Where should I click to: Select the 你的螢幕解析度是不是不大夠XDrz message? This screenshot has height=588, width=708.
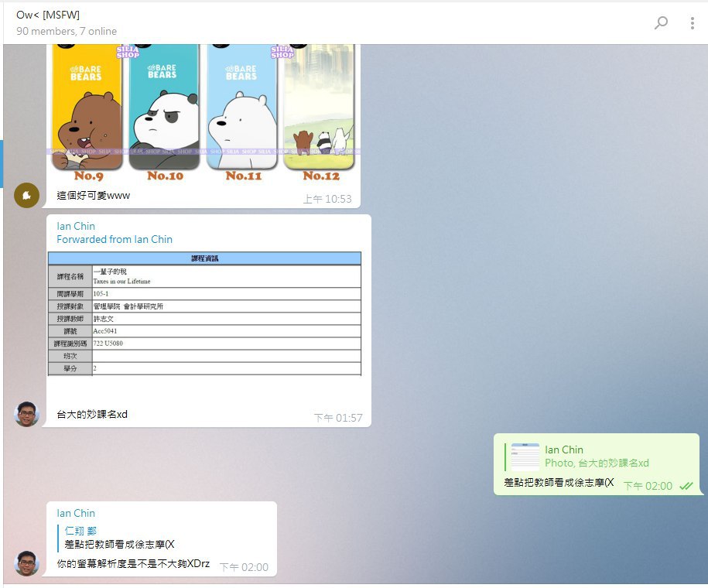(133, 563)
